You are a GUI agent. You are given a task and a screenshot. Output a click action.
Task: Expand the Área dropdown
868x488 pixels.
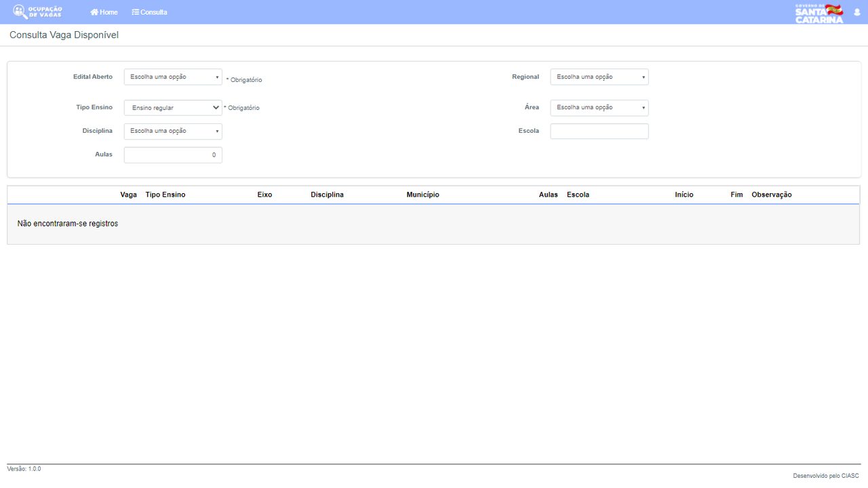(599, 107)
